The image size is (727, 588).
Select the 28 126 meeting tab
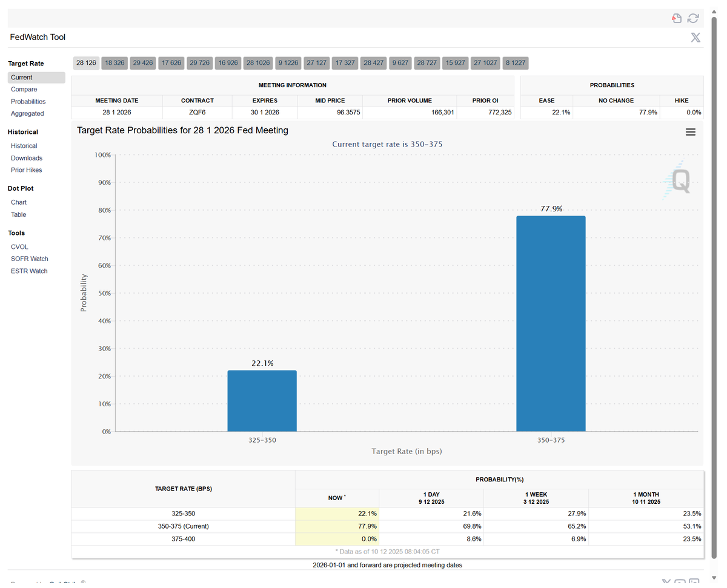(86, 63)
